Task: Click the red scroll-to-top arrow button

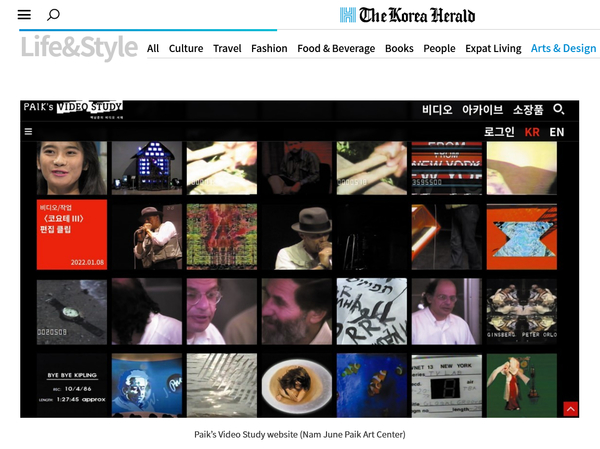Action: click(570, 408)
